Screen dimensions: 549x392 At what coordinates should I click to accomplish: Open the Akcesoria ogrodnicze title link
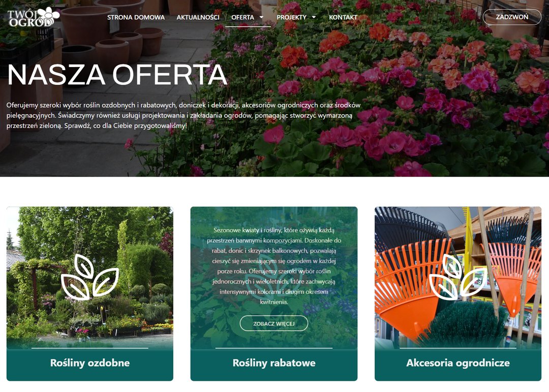click(458, 363)
